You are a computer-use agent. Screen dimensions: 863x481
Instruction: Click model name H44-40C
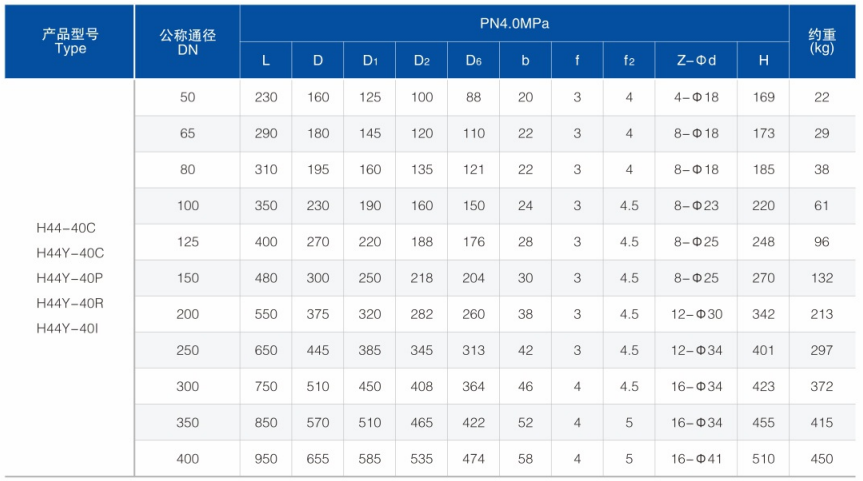tap(66, 228)
